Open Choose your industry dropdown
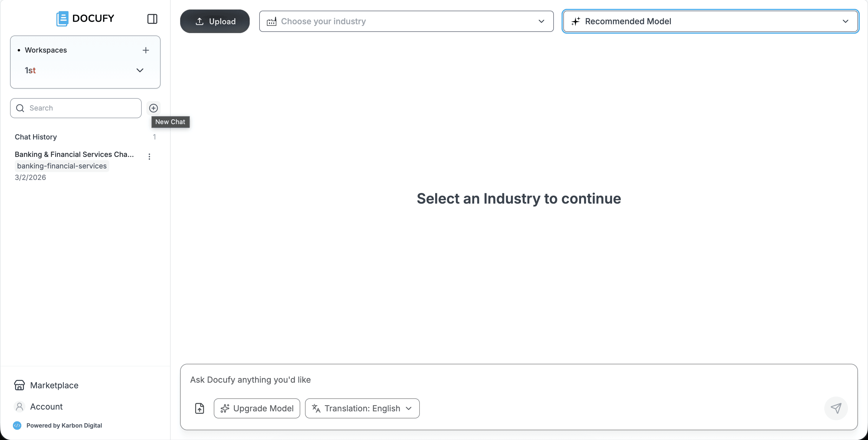 [406, 21]
